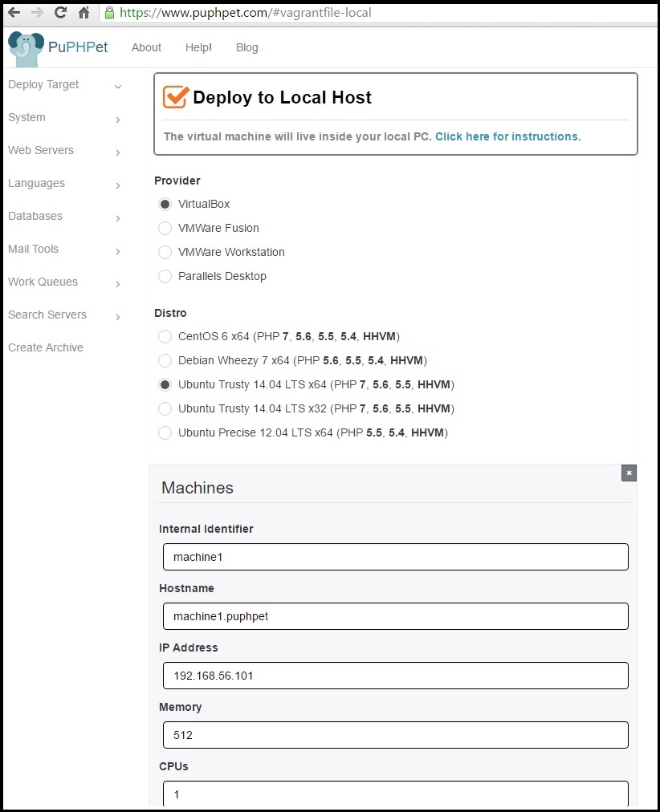Open the Blog page
Image resolution: width=660 pixels, height=812 pixels.
[246, 47]
